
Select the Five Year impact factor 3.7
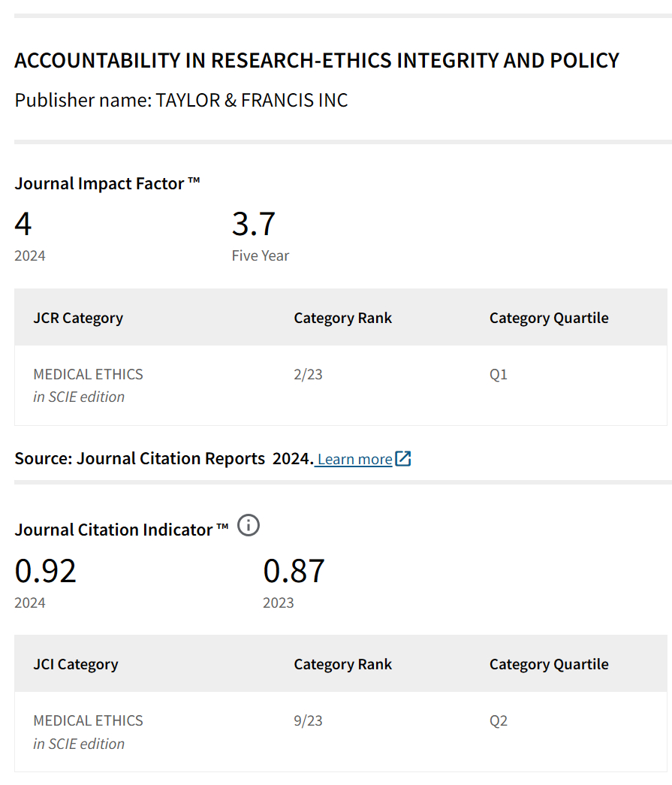pyautogui.click(x=254, y=224)
